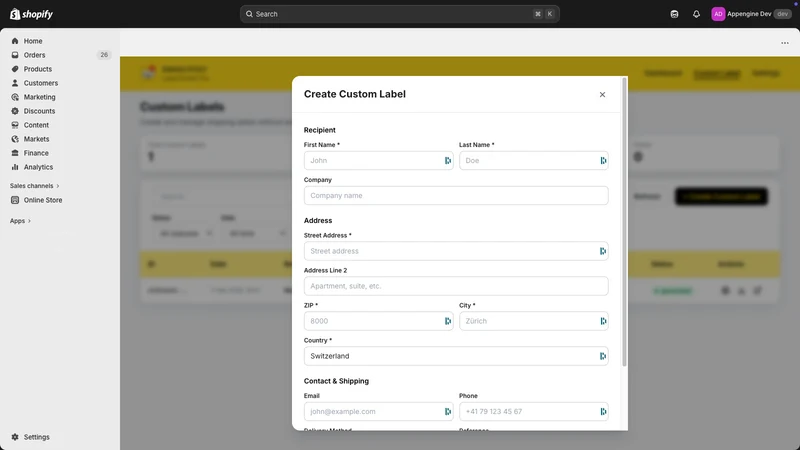Click the Country field showing Switzerland
The height and width of the screenshot is (450, 800).
456,356
